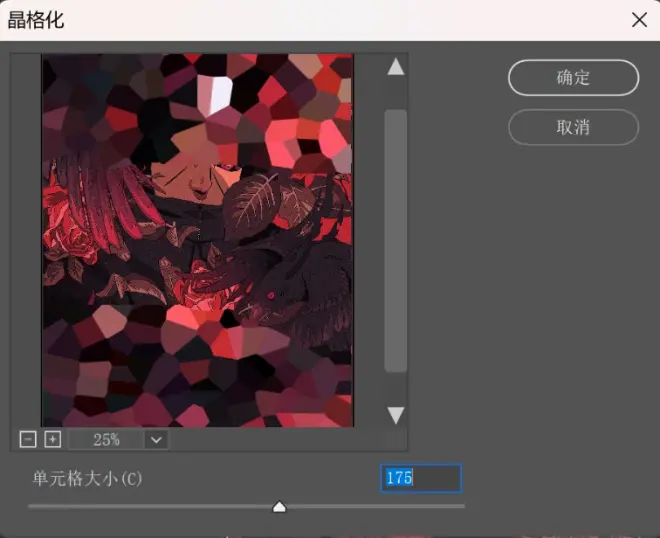
Task: Open the zoom percentage dropdown arrow
Action: pyautogui.click(x=157, y=440)
